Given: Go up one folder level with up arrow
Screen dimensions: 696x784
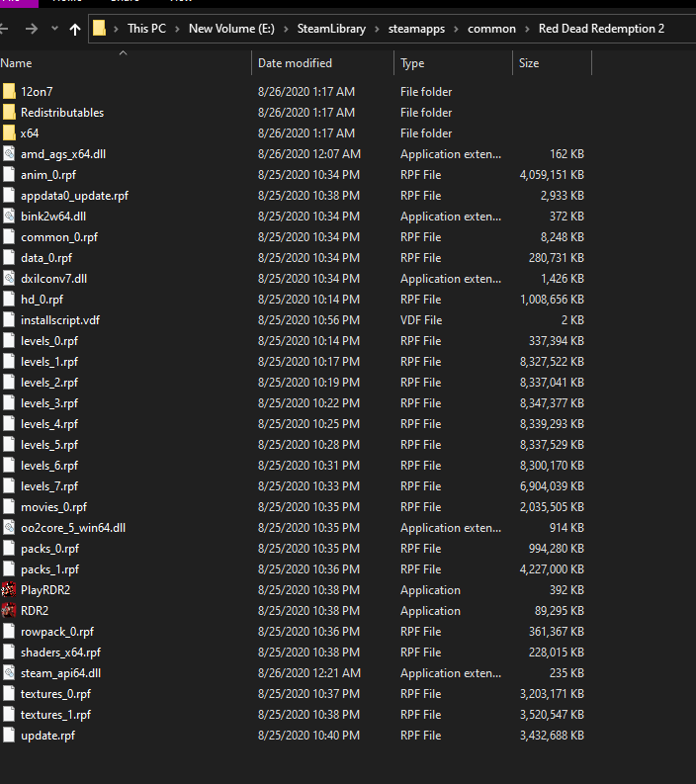Looking at the screenshot, I should (x=75, y=29).
